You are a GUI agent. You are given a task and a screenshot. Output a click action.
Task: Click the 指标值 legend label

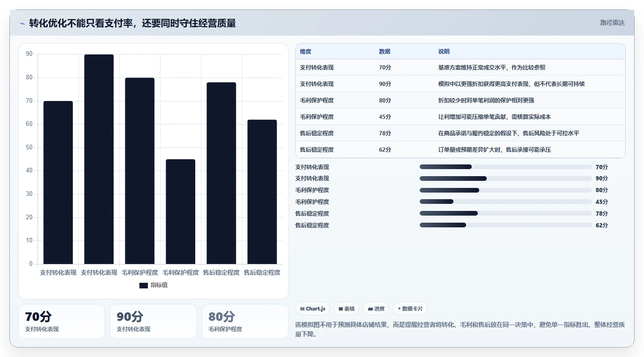click(x=159, y=285)
